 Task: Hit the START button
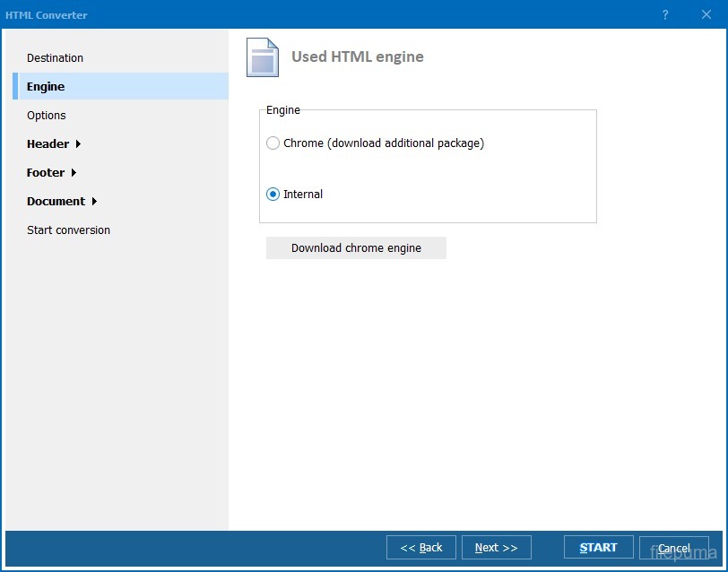coord(598,548)
